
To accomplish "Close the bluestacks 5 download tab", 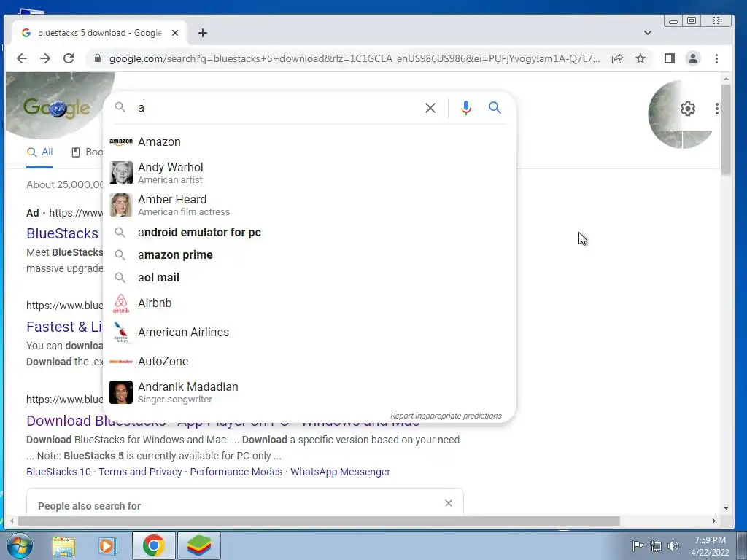I will pyautogui.click(x=175, y=33).
